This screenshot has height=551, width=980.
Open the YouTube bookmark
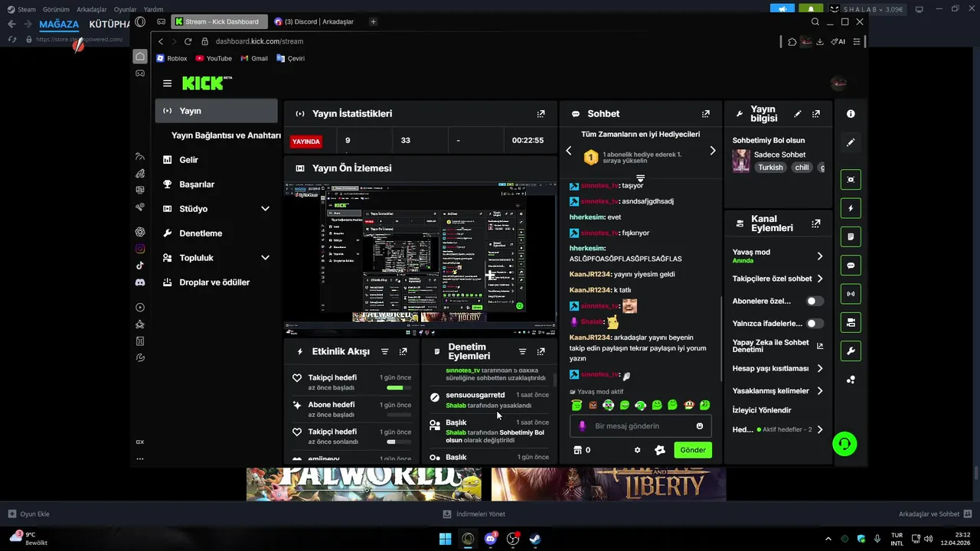[x=214, y=58]
